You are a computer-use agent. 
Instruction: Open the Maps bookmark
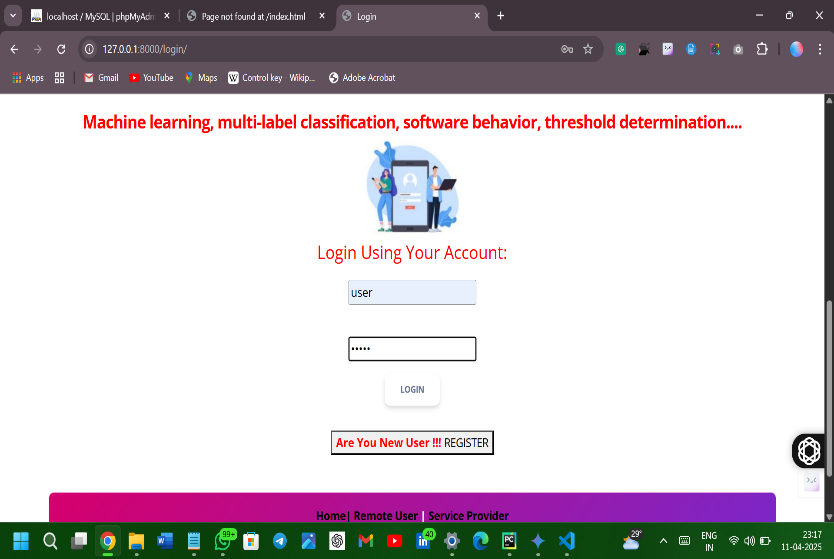[x=201, y=78]
